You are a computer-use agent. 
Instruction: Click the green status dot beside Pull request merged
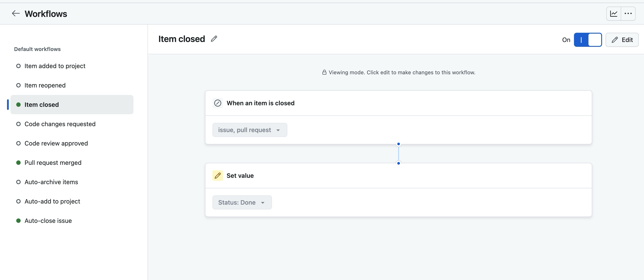(18, 162)
